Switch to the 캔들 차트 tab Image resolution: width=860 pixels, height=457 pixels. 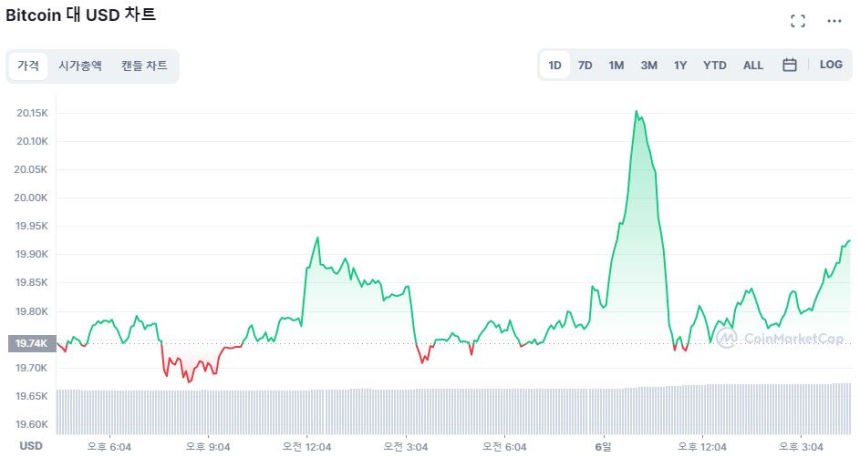(145, 66)
